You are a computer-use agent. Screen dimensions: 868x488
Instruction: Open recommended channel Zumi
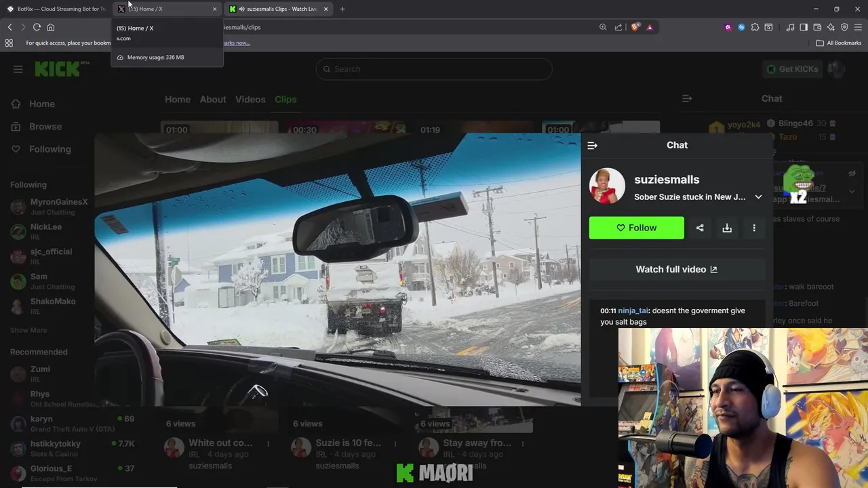coord(49,373)
